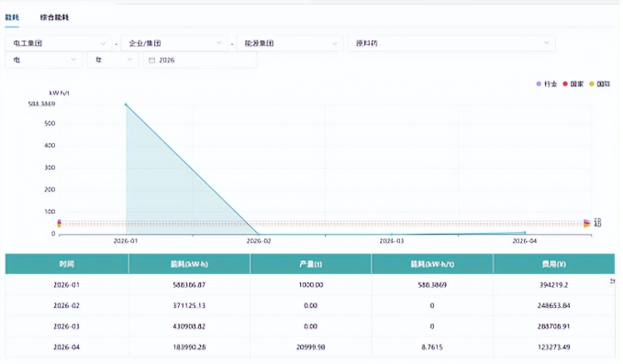This screenshot has height=364, width=623.
Task: Switch to the 综合能耗 tab
Action: coord(54,17)
